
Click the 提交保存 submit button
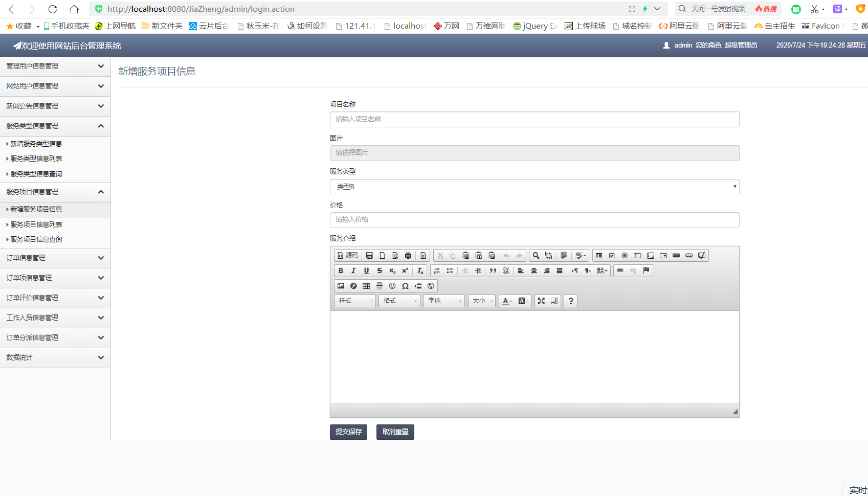[x=348, y=432]
